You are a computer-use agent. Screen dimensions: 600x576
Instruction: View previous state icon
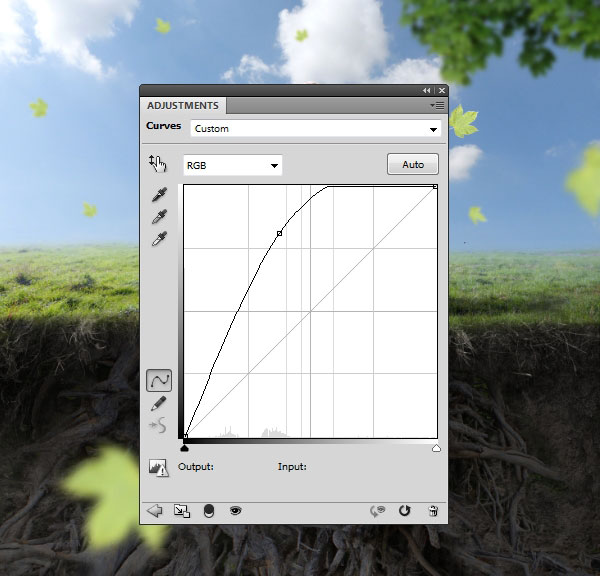point(377,511)
